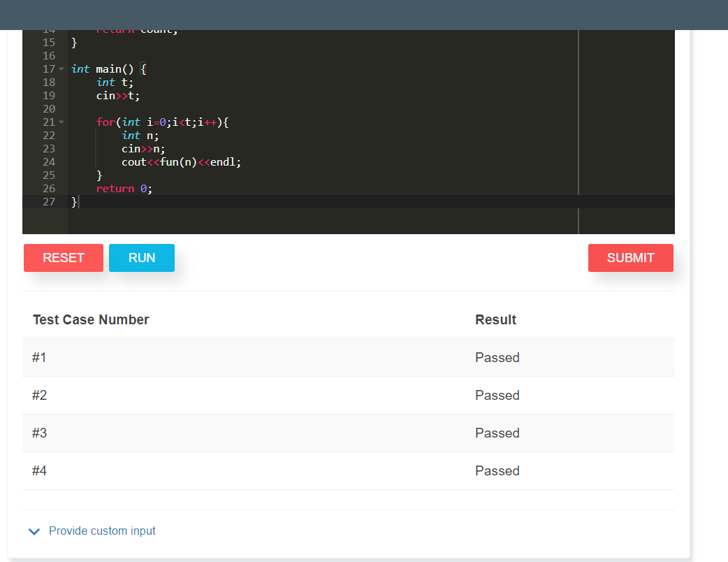Collapse the for loop fold arrow
The width and height of the screenshot is (728, 562).
[61, 122]
